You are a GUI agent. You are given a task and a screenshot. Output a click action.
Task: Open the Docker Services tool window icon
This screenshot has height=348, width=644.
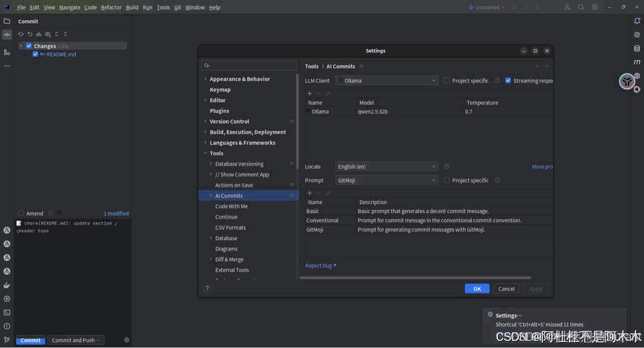point(7,285)
